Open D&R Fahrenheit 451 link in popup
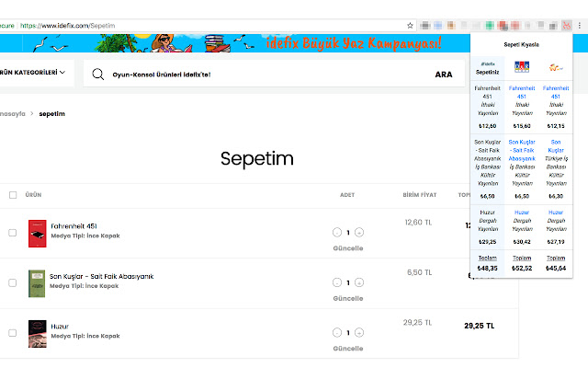 [x=522, y=92]
